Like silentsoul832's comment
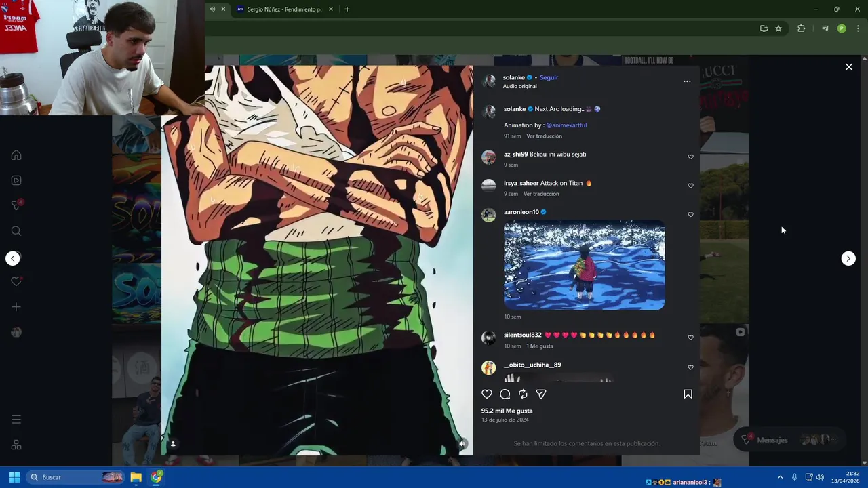 coord(690,338)
